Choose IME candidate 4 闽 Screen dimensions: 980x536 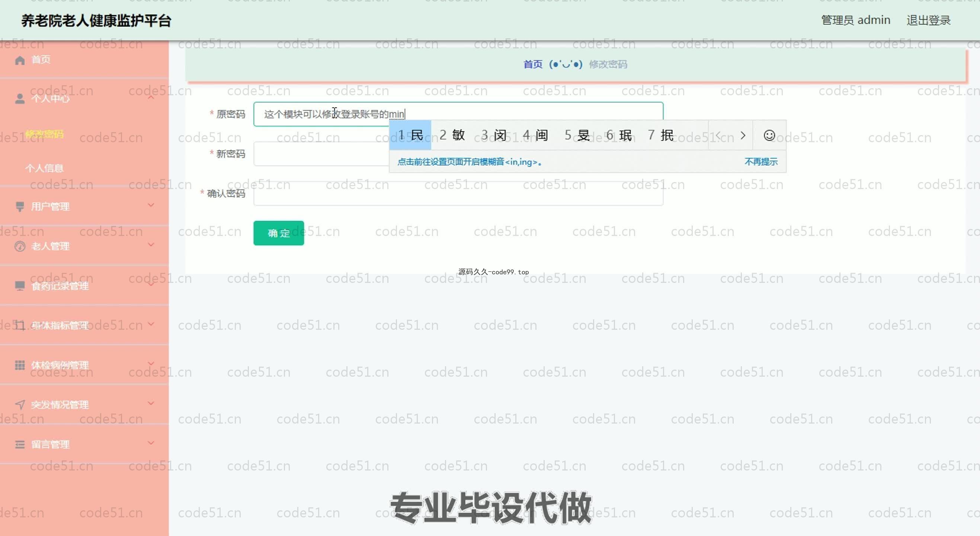coord(536,135)
